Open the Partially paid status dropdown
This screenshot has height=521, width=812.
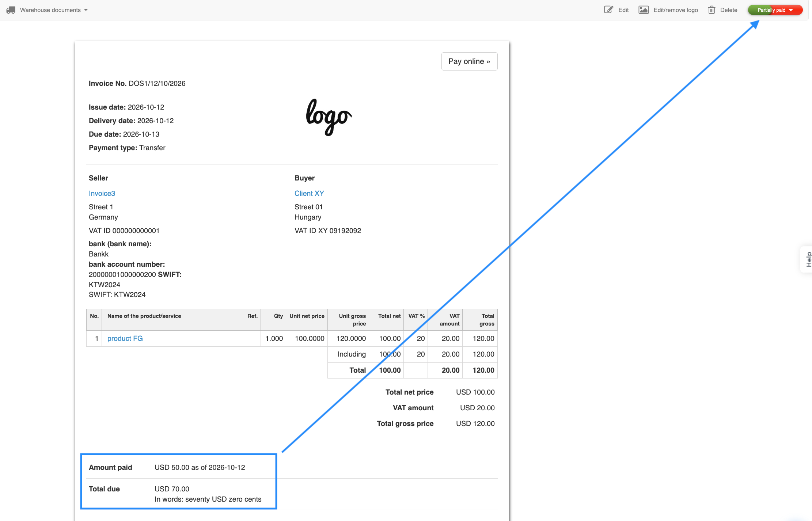click(775, 10)
